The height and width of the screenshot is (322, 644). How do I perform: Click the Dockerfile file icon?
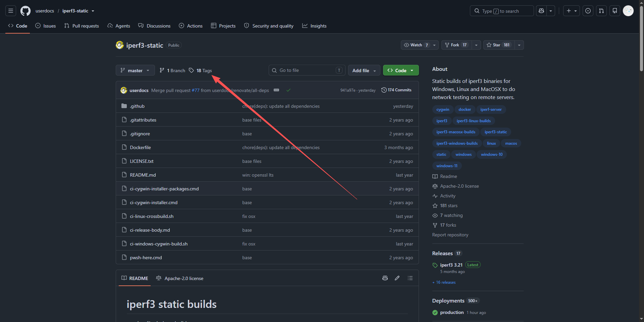[x=124, y=147]
